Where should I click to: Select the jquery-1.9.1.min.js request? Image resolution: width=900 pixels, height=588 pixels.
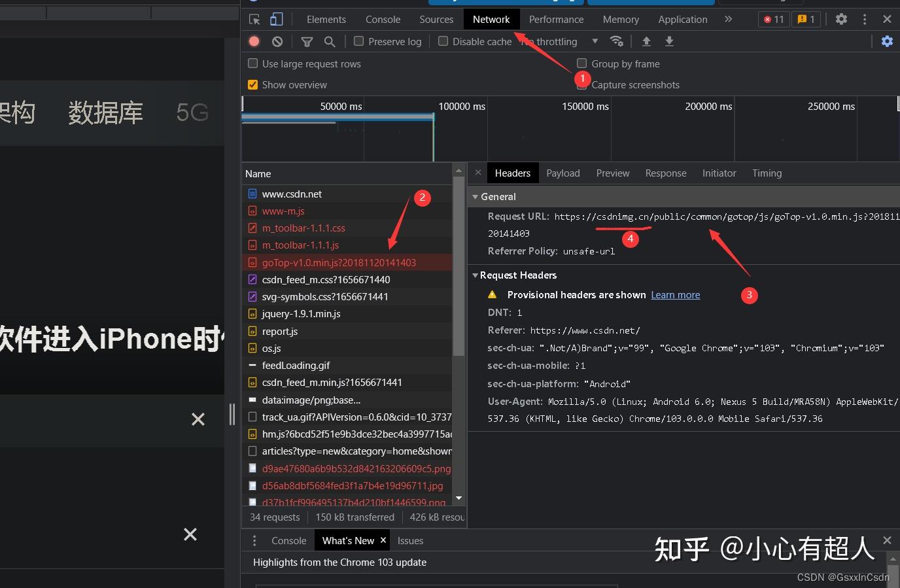point(302,313)
